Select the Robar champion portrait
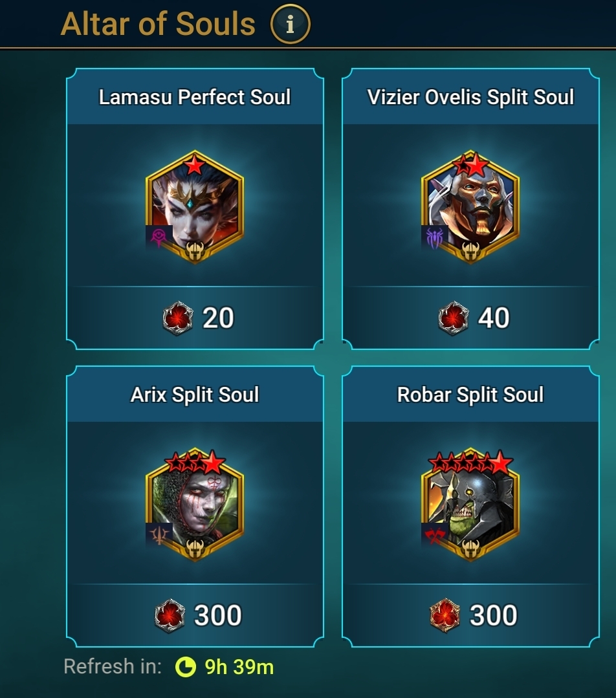 pyautogui.click(x=470, y=505)
